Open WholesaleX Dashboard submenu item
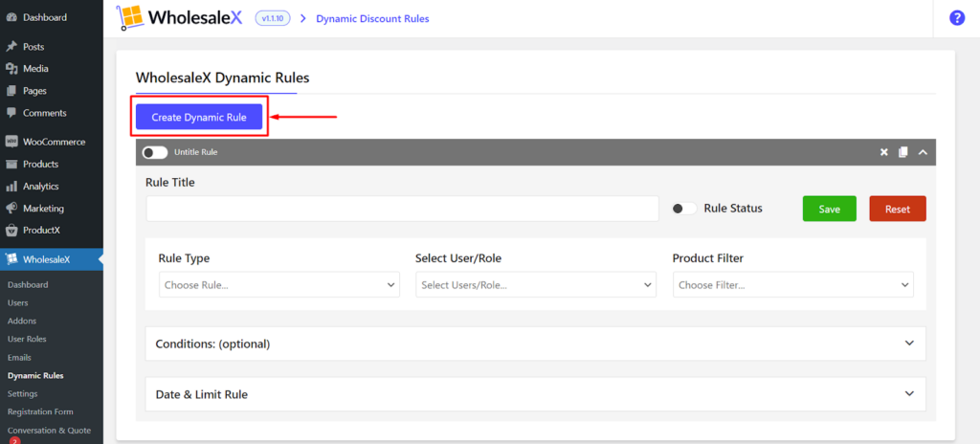This screenshot has width=980, height=444. click(x=28, y=284)
